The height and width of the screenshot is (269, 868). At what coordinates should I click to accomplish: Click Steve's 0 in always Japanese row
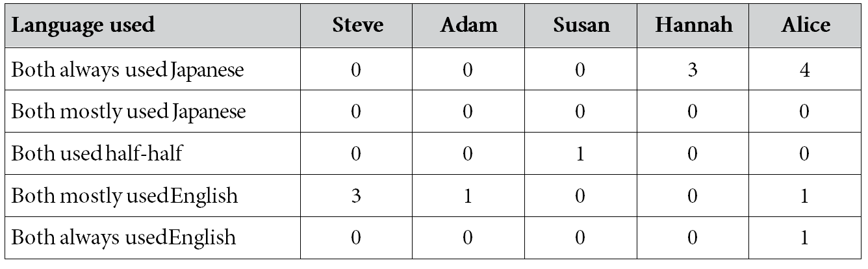357,70
